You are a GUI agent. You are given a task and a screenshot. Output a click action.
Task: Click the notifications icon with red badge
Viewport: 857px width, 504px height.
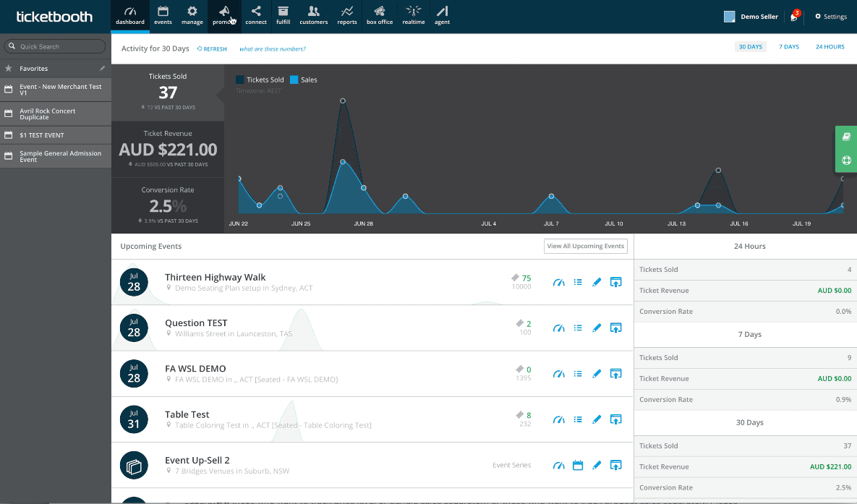[x=793, y=17]
